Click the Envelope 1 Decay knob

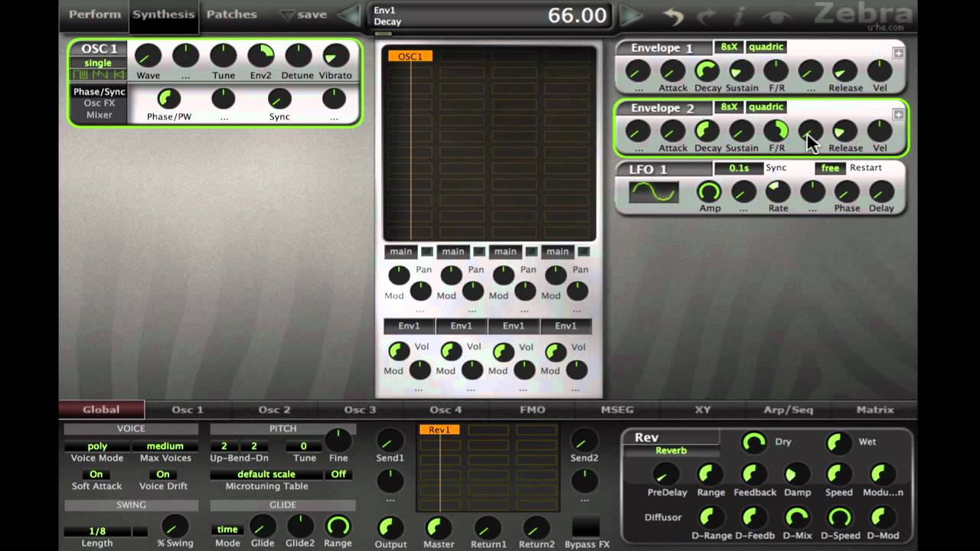[x=707, y=71]
